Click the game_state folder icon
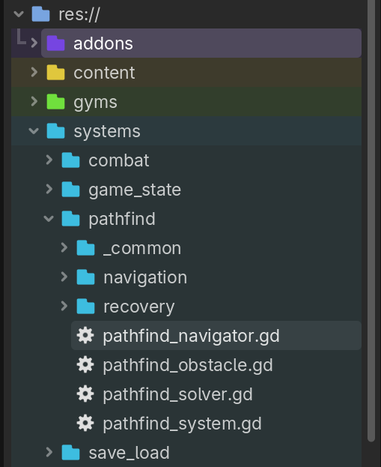This screenshot has height=467, width=381. tap(71, 190)
